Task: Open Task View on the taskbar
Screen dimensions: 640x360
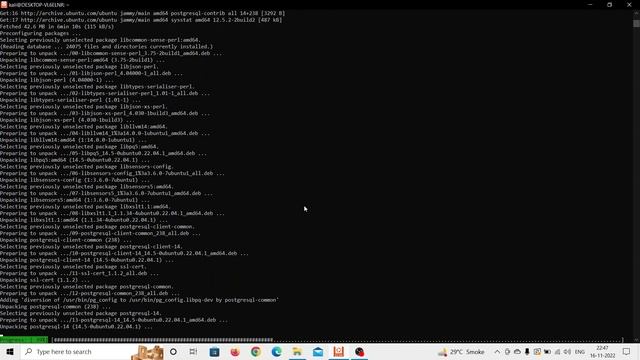Action: click(x=193, y=351)
